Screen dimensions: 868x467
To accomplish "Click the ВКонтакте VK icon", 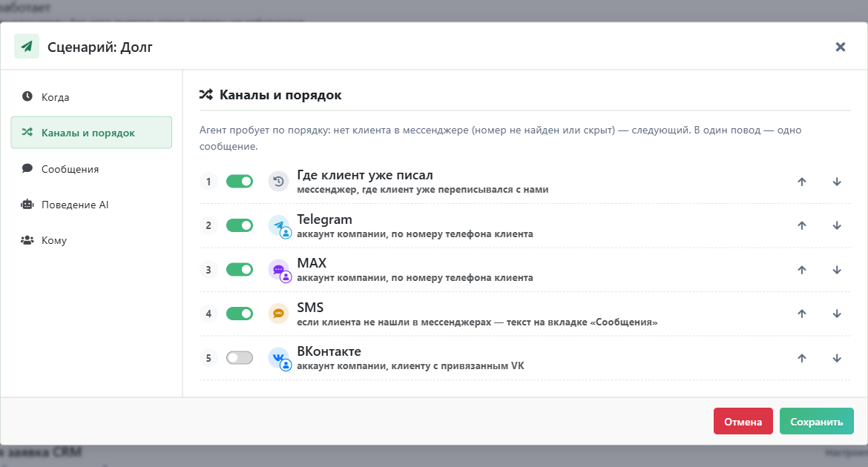I will point(280,359).
